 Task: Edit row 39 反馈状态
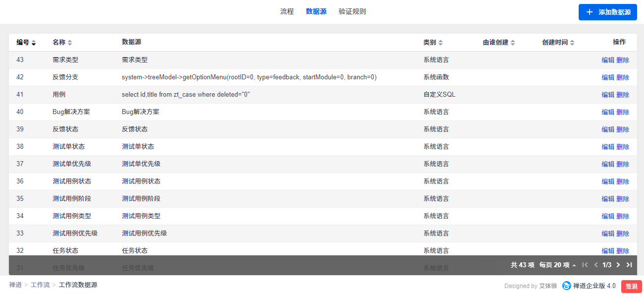click(608, 129)
